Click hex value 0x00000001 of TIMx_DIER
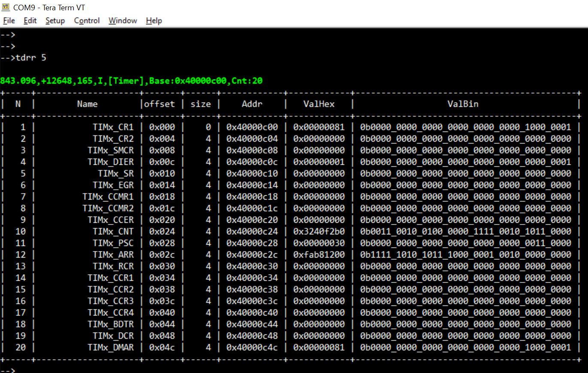 [x=319, y=162]
